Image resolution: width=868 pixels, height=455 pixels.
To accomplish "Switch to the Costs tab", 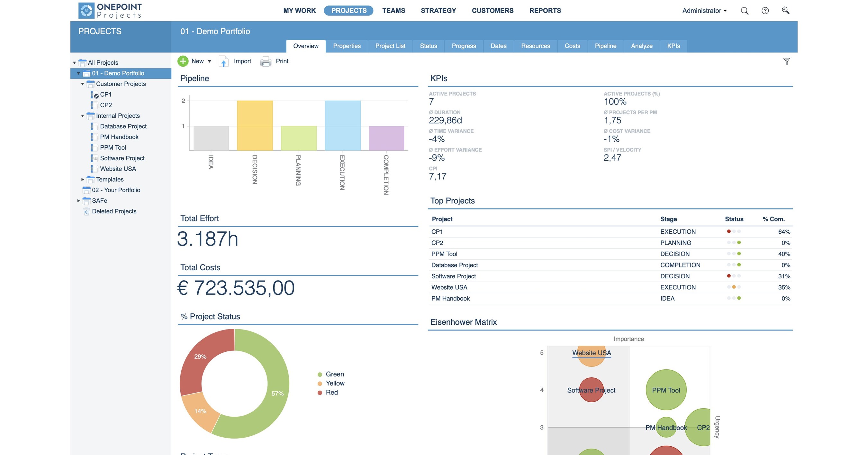I will [x=572, y=46].
